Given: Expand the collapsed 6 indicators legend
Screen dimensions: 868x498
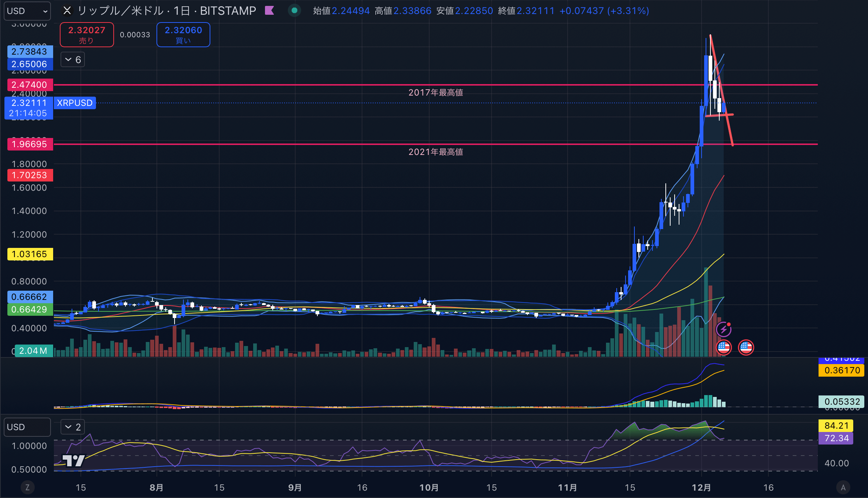Looking at the screenshot, I should (x=73, y=60).
